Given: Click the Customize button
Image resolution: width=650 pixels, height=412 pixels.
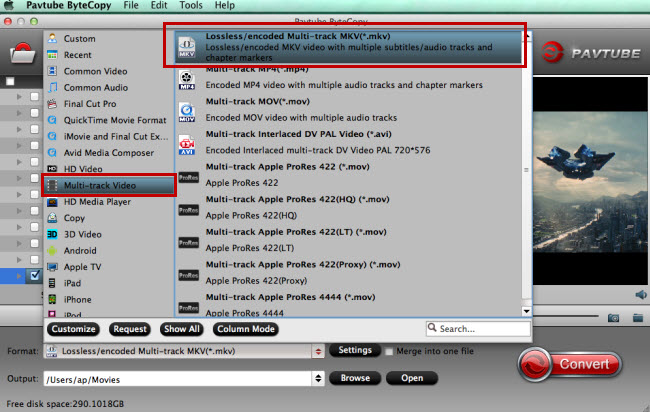Looking at the screenshot, I should 73,329.
